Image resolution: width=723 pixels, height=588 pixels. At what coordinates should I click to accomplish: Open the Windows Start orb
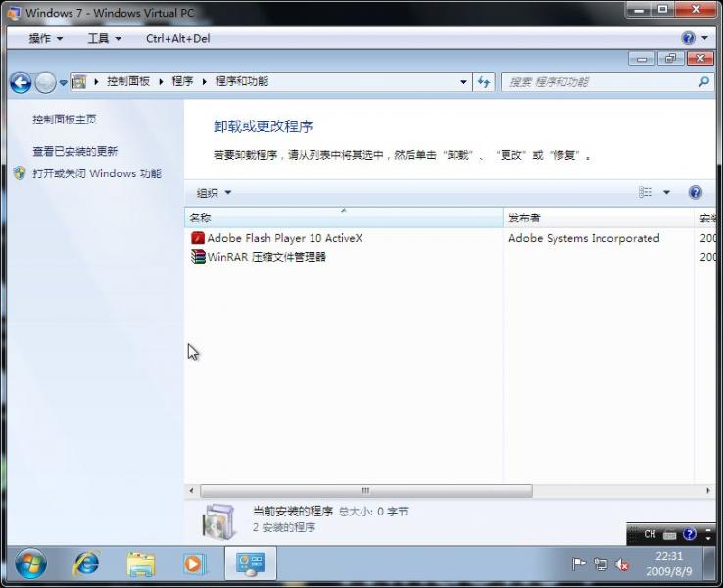pos(30,563)
